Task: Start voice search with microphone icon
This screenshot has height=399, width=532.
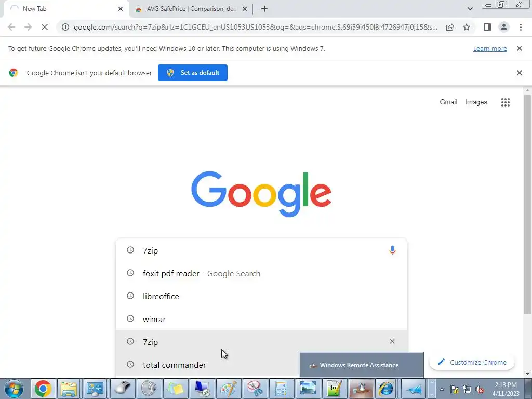Action: [x=392, y=250]
